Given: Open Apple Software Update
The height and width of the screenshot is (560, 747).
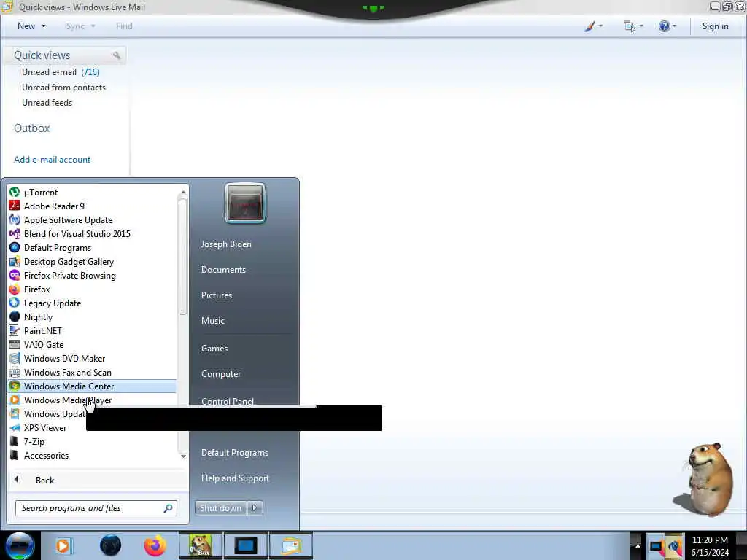Looking at the screenshot, I should pos(92,220).
